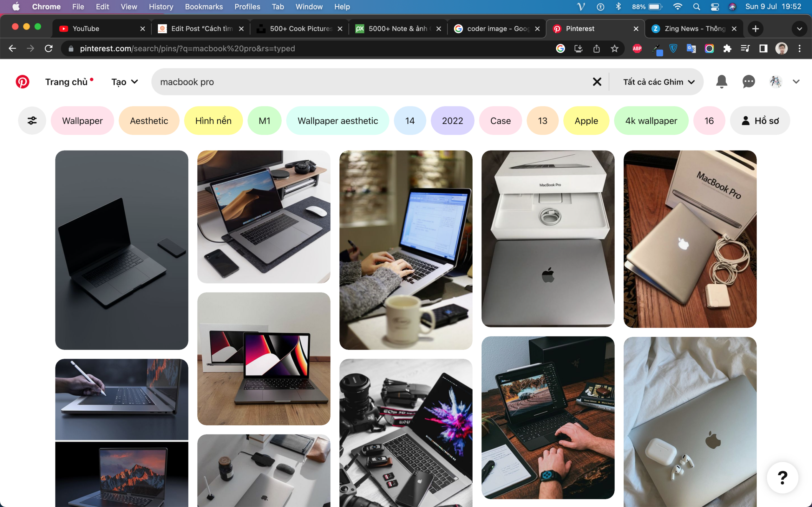The width and height of the screenshot is (812, 507).
Task: Click the Pinterest home icon
Action: [22, 82]
